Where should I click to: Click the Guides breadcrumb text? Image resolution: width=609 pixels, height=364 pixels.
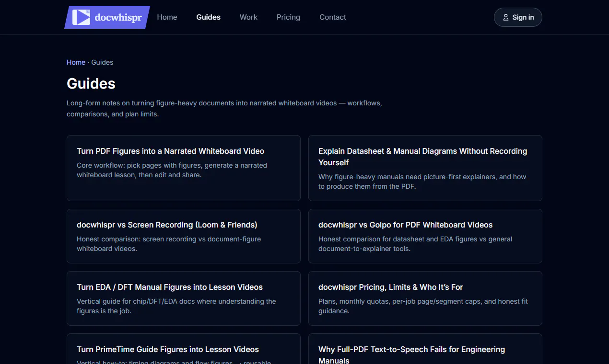tap(102, 62)
